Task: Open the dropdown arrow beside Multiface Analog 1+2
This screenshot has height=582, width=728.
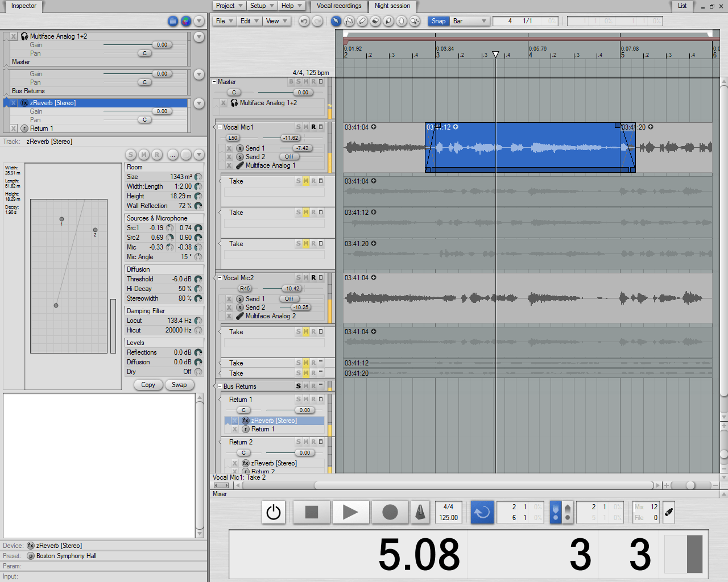Action: click(x=199, y=37)
